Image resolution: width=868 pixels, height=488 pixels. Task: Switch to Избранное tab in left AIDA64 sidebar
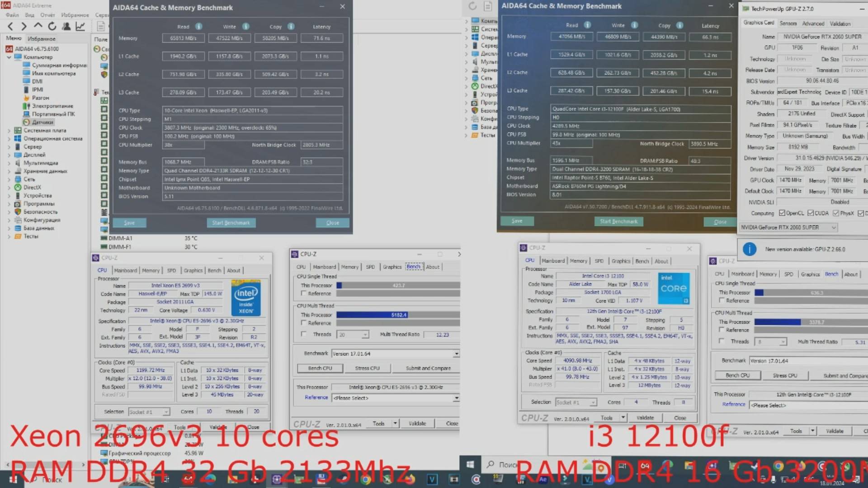pyautogui.click(x=42, y=39)
